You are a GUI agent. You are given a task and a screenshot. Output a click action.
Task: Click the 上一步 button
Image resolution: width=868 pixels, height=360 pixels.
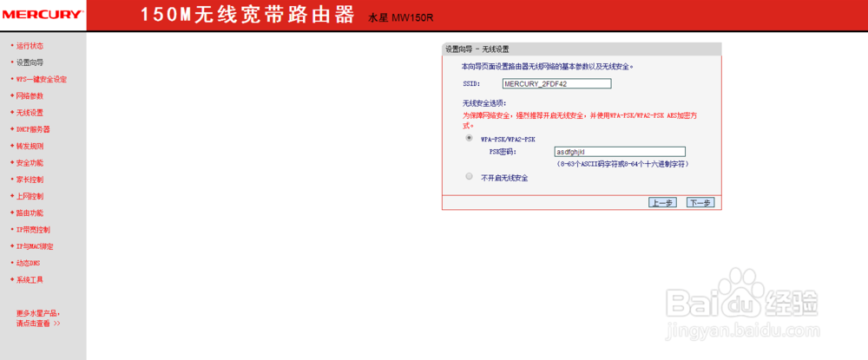click(662, 202)
